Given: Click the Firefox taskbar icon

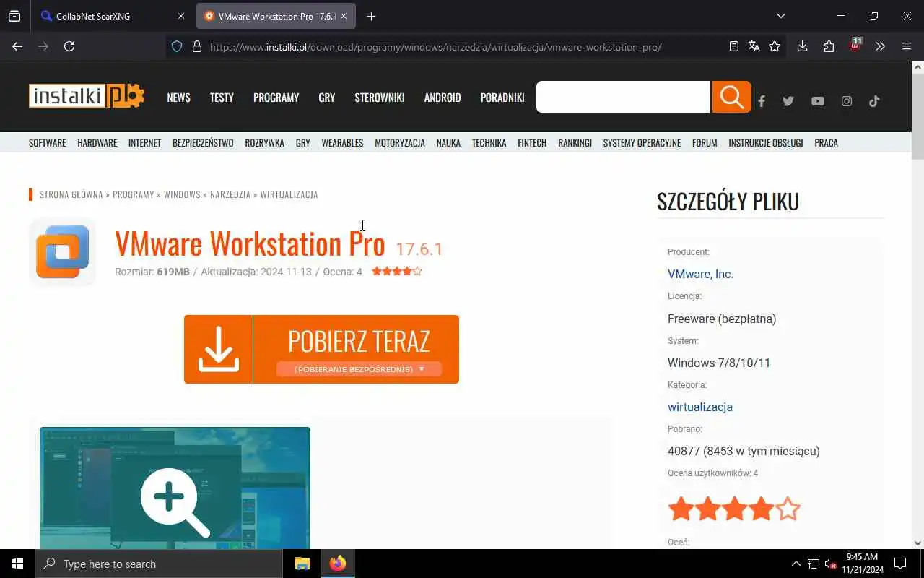Looking at the screenshot, I should pos(337,564).
